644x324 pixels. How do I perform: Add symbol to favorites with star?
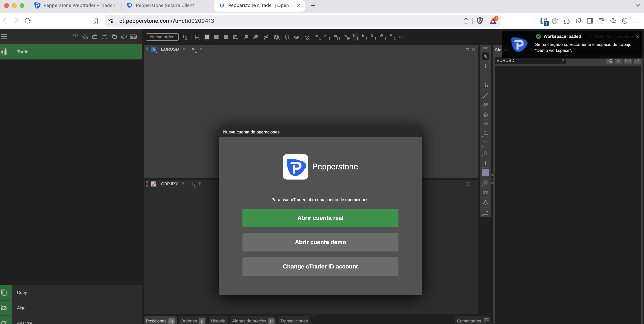(619, 61)
